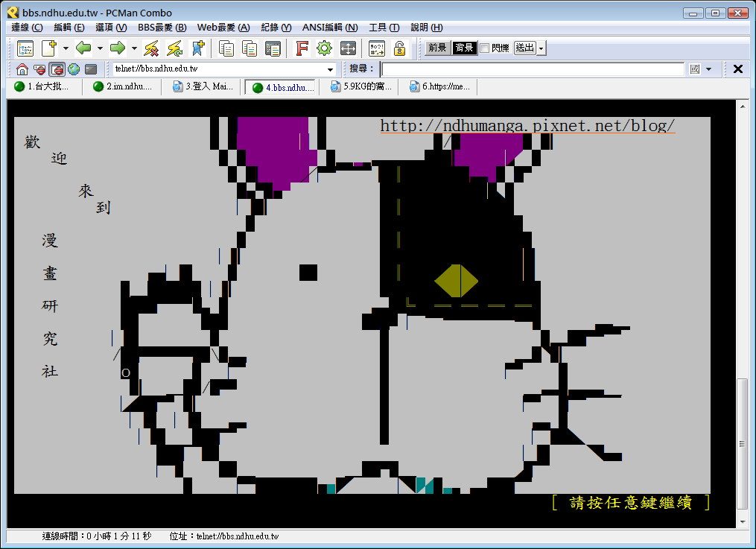
Task: Open the 選項 (V) menu
Action: 111,28
